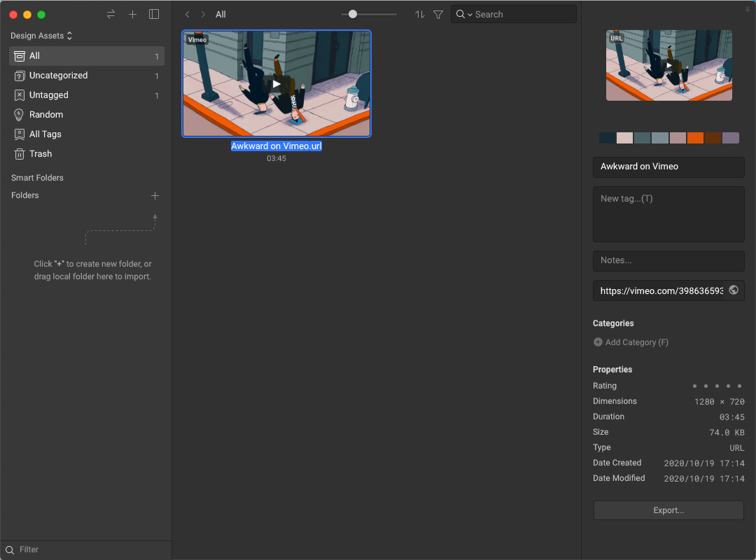Open the sort order icon
Screen dimensions: 756x560
coord(420,15)
